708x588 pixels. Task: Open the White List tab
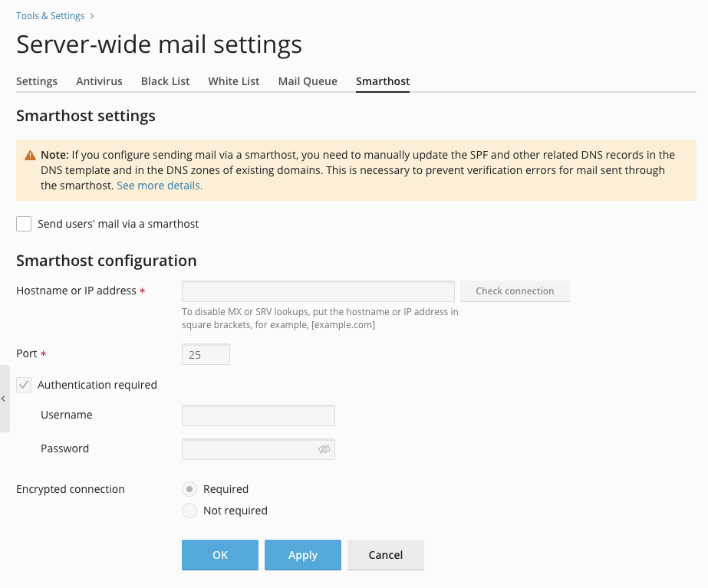click(x=233, y=81)
